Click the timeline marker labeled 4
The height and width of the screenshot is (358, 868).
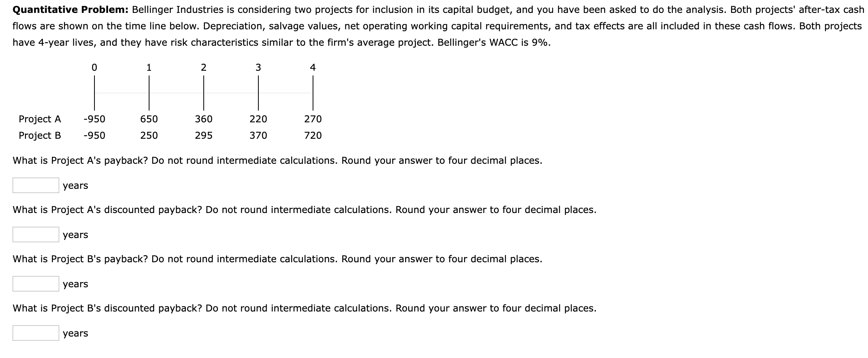pyautogui.click(x=313, y=68)
